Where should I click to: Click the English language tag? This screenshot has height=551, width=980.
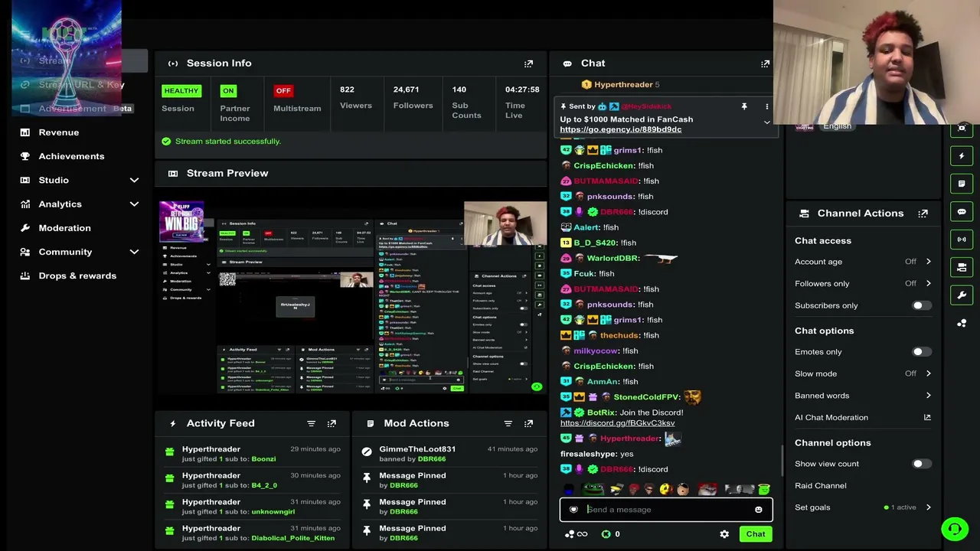tap(836, 126)
